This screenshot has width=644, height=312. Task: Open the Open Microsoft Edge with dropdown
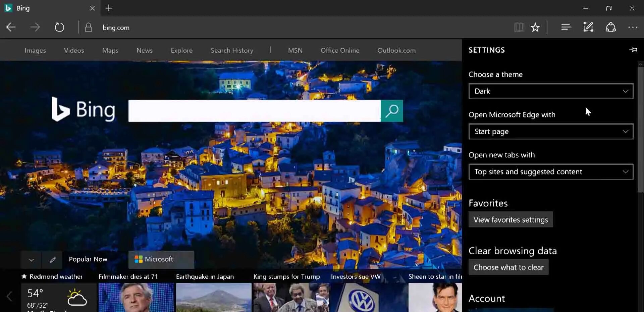(x=550, y=132)
